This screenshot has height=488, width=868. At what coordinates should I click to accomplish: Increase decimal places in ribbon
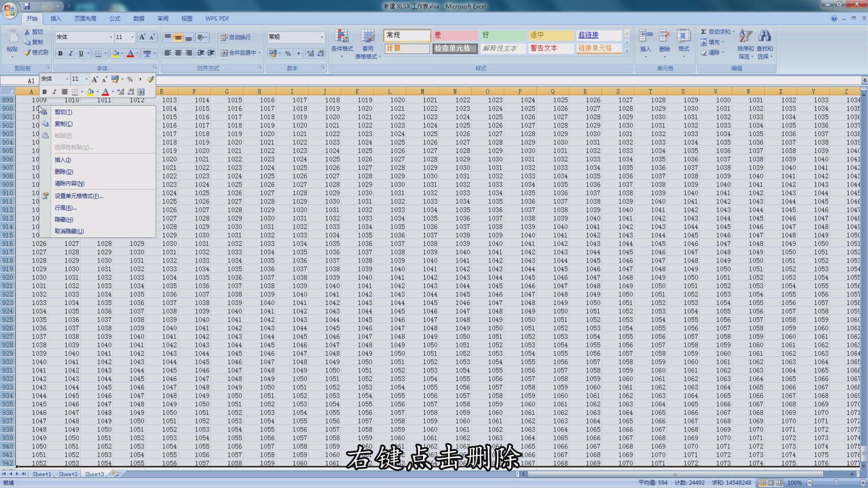[310, 53]
